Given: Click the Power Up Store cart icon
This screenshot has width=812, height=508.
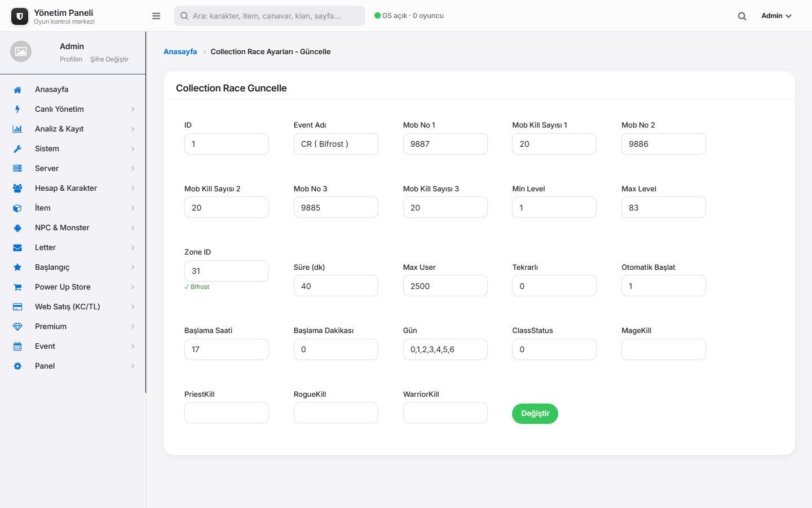Looking at the screenshot, I should [17, 287].
